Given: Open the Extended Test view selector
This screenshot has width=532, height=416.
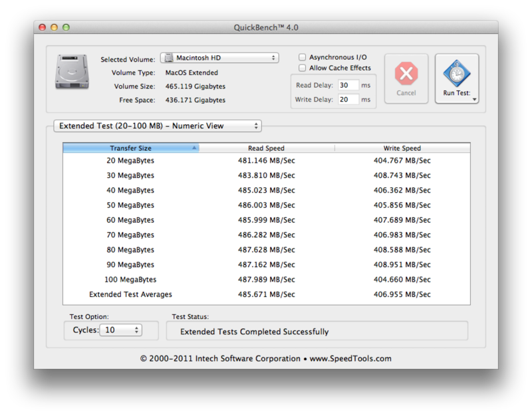Looking at the screenshot, I should tap(156, 126).
